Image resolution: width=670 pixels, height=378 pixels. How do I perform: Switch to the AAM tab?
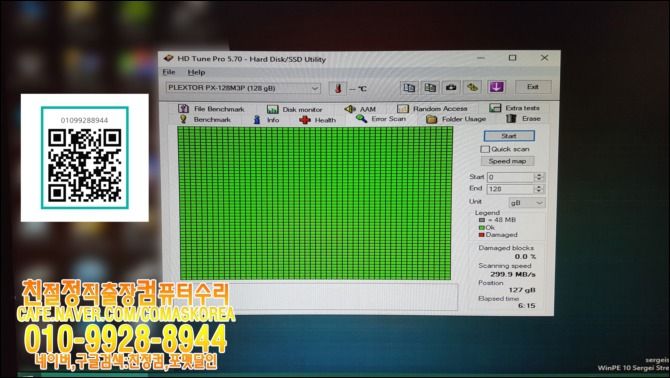click(360, 109)
